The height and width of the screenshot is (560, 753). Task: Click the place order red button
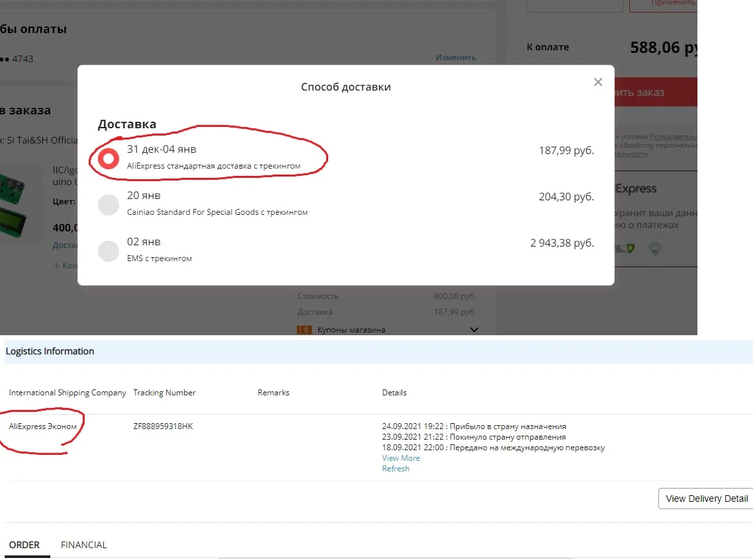point(656,92)
